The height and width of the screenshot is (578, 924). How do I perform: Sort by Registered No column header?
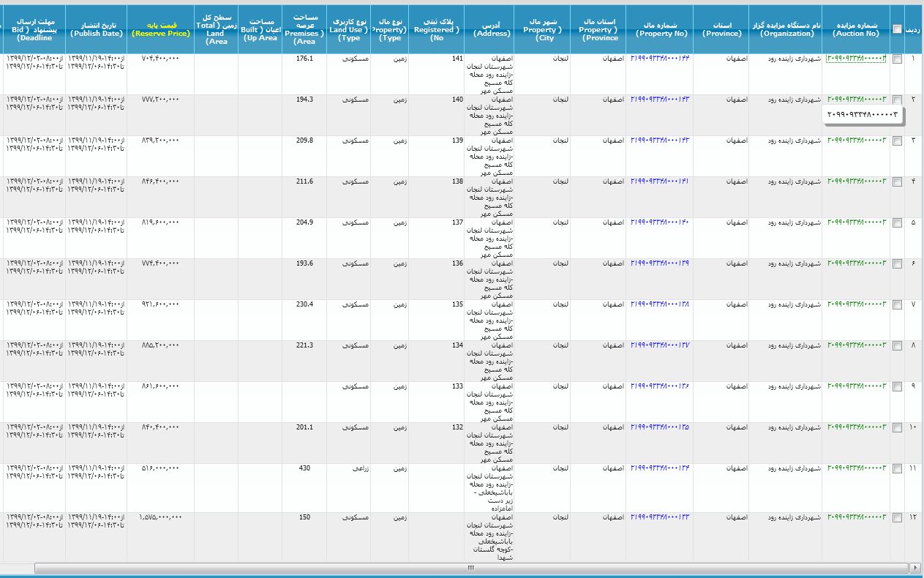pyautogui.click(x=437, y=29)
